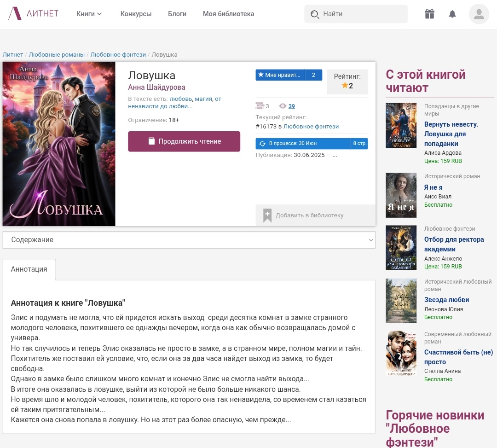This screenshot has height=448, width=497.
Task: Click the views eye icon
Action: pos(283,106)
